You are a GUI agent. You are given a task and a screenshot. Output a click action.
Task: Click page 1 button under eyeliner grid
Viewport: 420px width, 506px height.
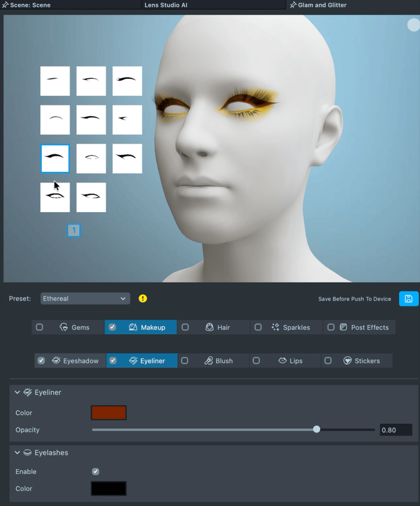(74, 230)
